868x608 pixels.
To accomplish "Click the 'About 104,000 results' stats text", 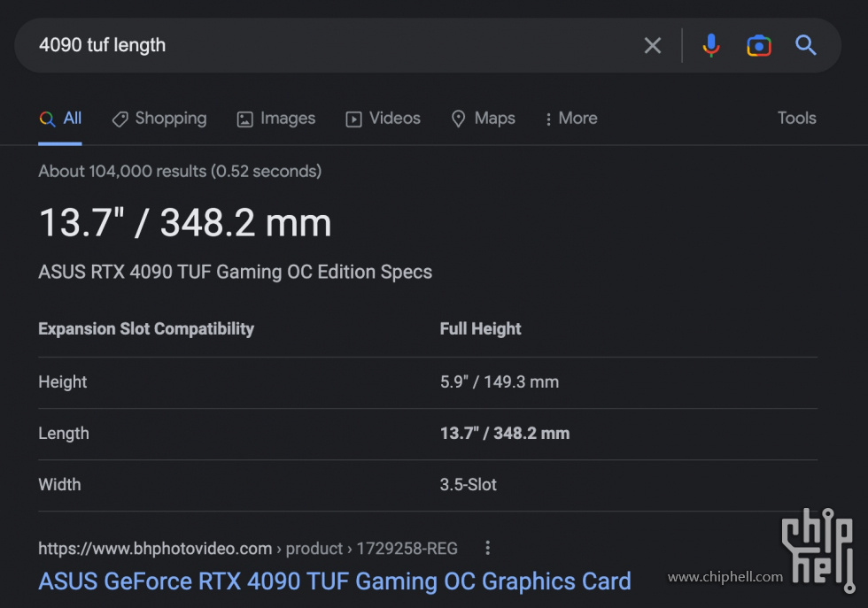I will (180, 171).
